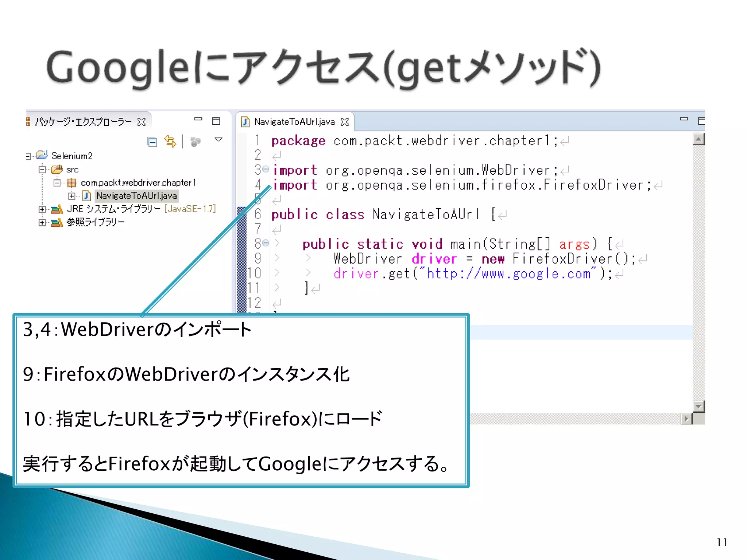Click the Java file icon in tree

(86, 196)
